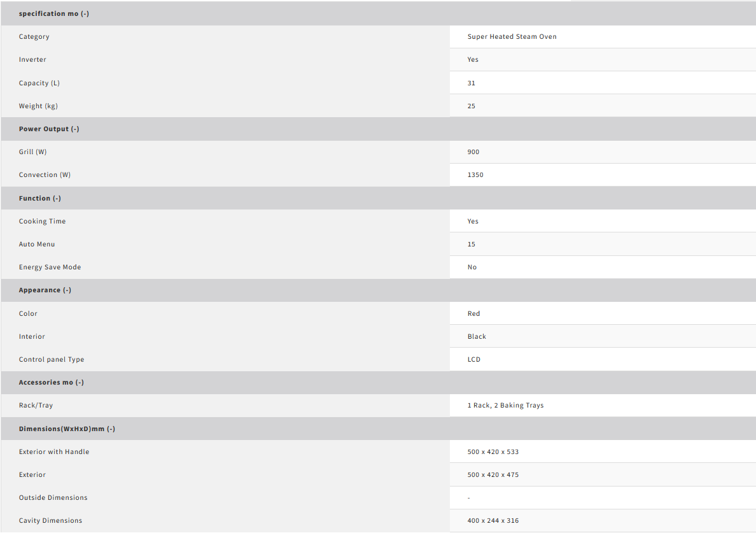
Task: Collapse the Dimensions(WxHxD)mm section
Action: (67, 429)
